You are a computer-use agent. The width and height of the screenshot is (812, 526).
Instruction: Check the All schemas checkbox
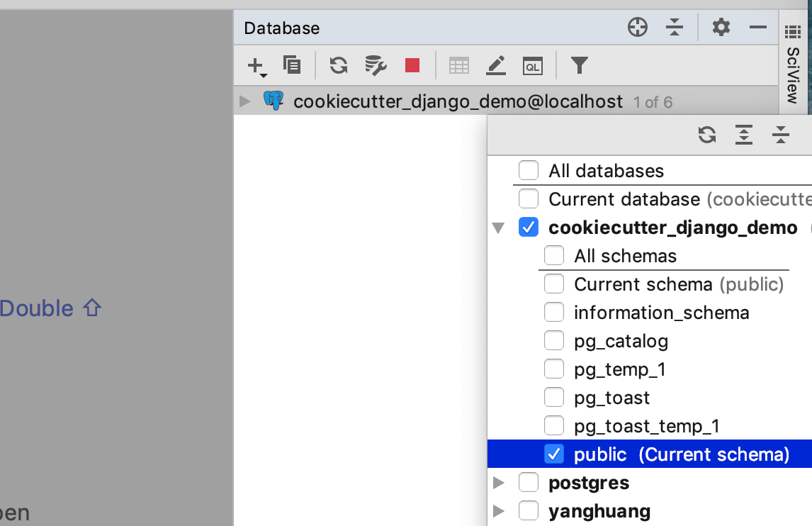554,255
